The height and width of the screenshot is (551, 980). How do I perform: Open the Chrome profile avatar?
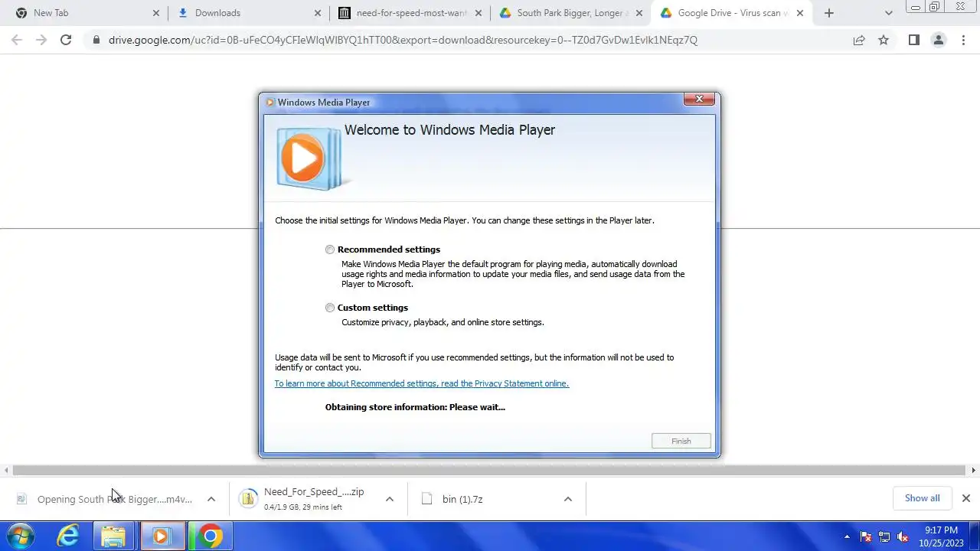click(938, 40)
